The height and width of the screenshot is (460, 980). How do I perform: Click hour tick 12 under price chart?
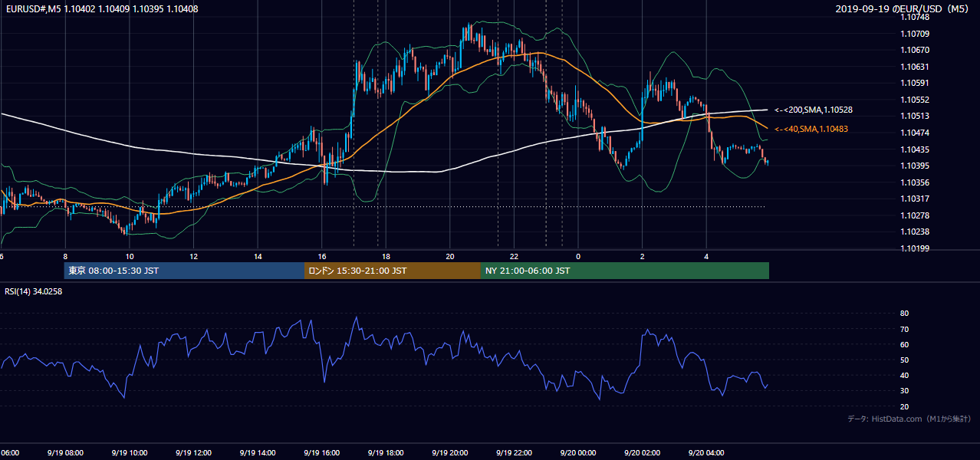coord(193,256)
